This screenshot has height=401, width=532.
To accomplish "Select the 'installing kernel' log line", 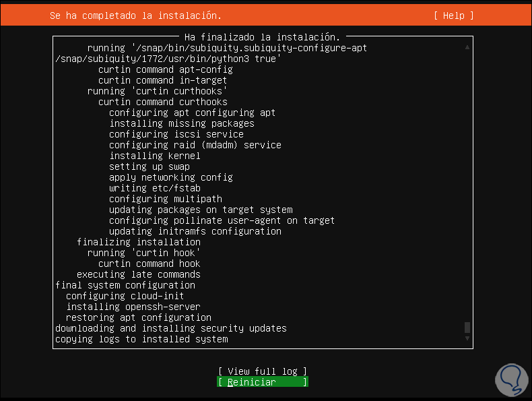I will click(x=155, y=156).
